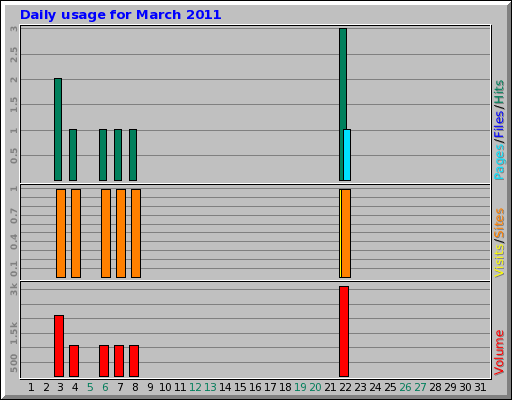Image resolution: width=512 pixels, height=400 pixels.
Task: Select the orange sites bar for day 8
Action: tap(136, 233)
